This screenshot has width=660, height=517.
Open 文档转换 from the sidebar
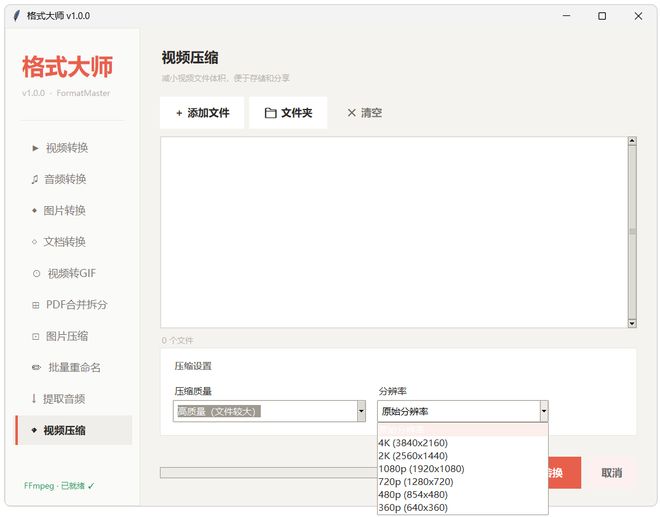pos(74,242)
